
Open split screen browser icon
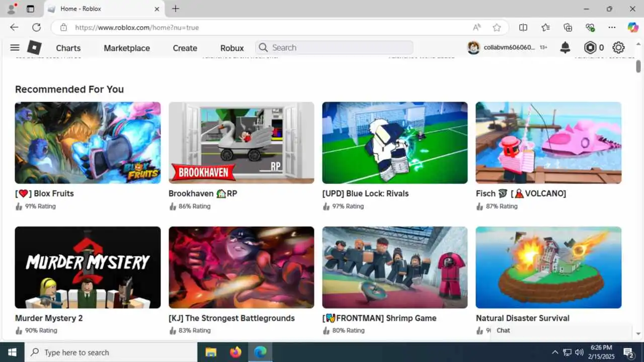click(x=523, y=28)
